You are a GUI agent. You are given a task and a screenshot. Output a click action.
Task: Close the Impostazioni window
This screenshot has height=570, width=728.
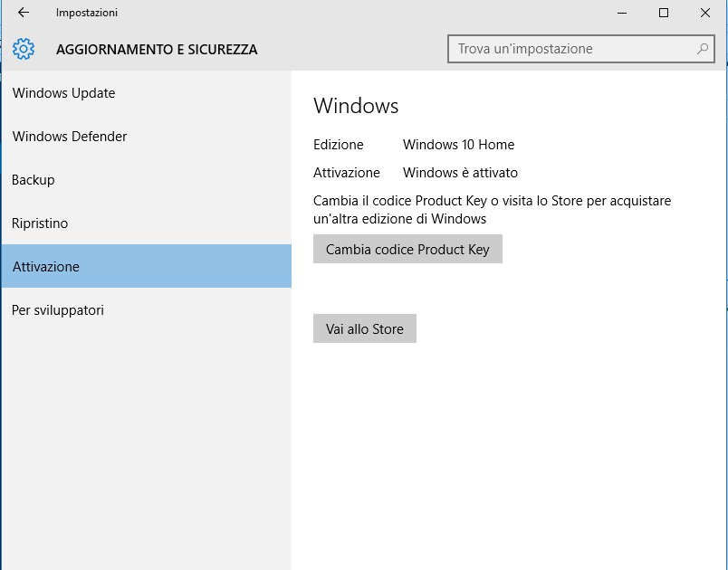704,13
